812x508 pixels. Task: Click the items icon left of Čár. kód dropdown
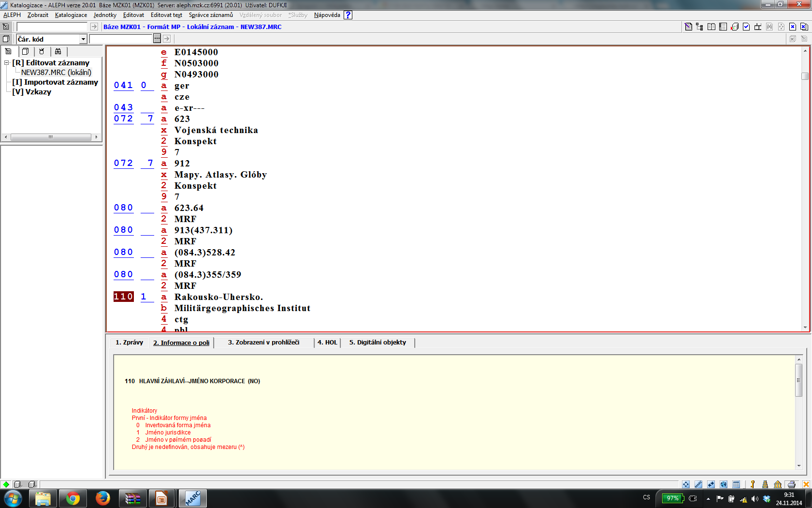tap(6, 39)
